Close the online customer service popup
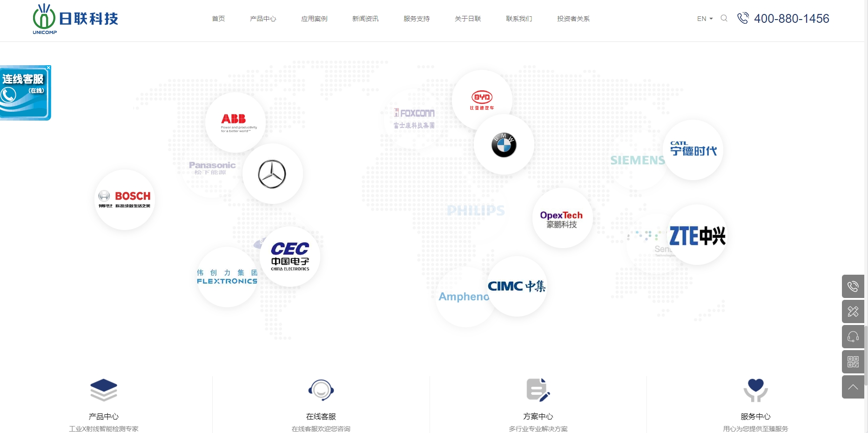Screen dimensions: 868x433 [x=48, y=68]
